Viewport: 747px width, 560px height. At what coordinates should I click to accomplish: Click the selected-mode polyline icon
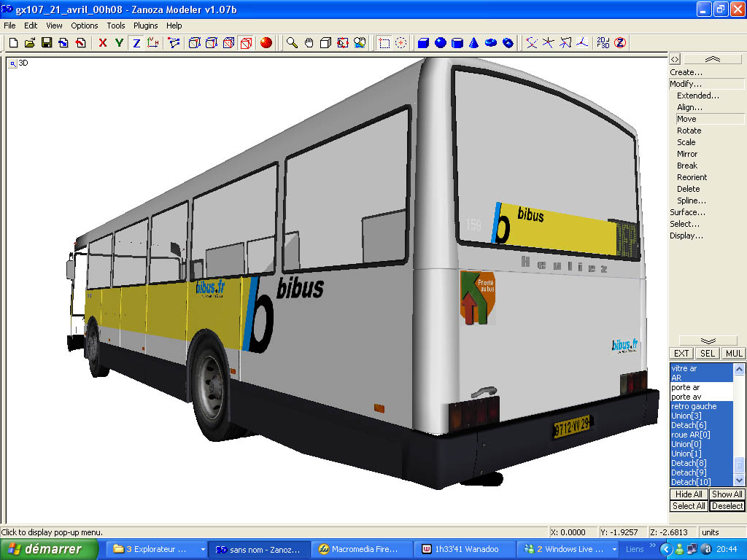pyautogui.click(x=174, y=43)
